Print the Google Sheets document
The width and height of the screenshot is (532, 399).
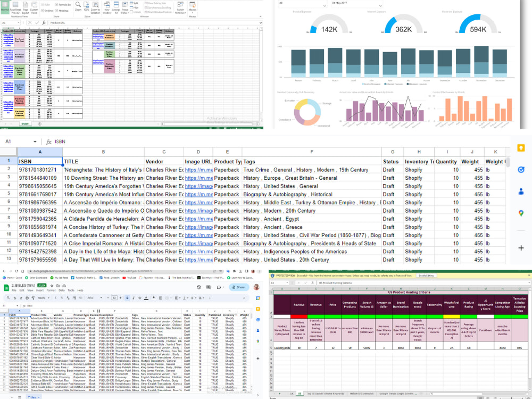[27, 298]
